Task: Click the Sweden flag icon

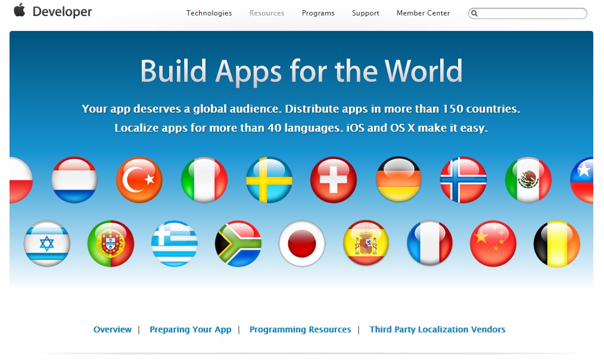Action: coord(269,180)
